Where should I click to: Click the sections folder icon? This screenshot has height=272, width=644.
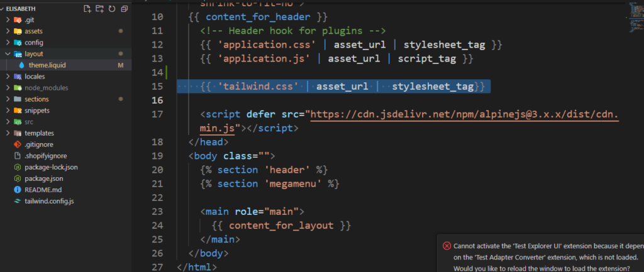(x=17, y=99)
